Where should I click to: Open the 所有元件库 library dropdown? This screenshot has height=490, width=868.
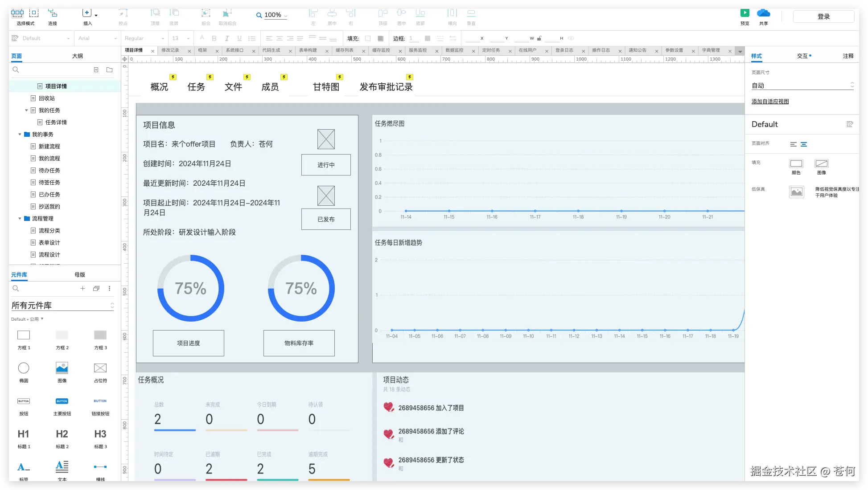click(x=62, y=306)
